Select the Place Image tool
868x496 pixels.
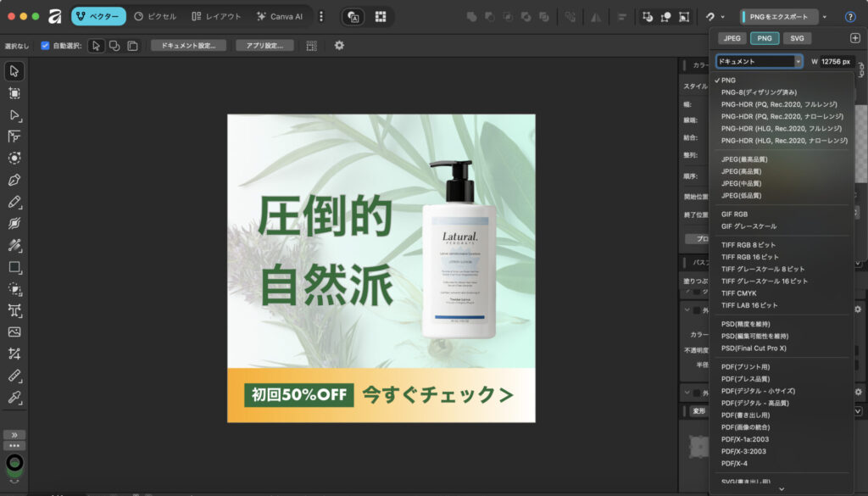click(x=14, y=332)
